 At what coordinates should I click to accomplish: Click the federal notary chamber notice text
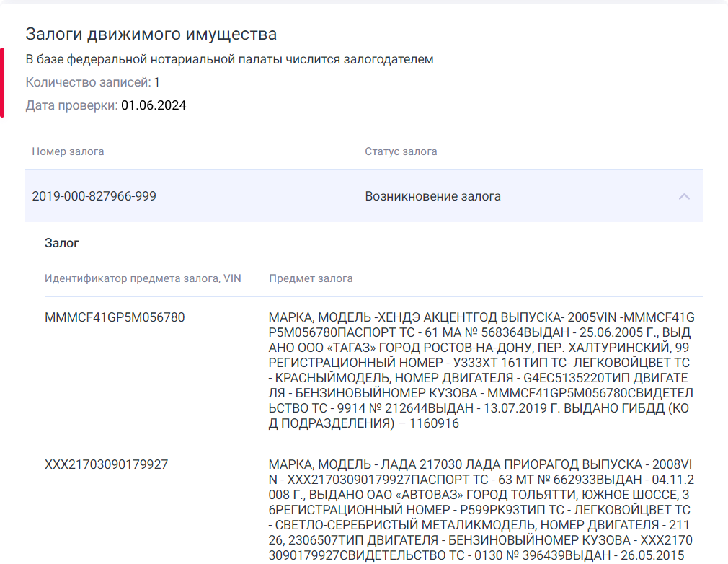[229, 59]
